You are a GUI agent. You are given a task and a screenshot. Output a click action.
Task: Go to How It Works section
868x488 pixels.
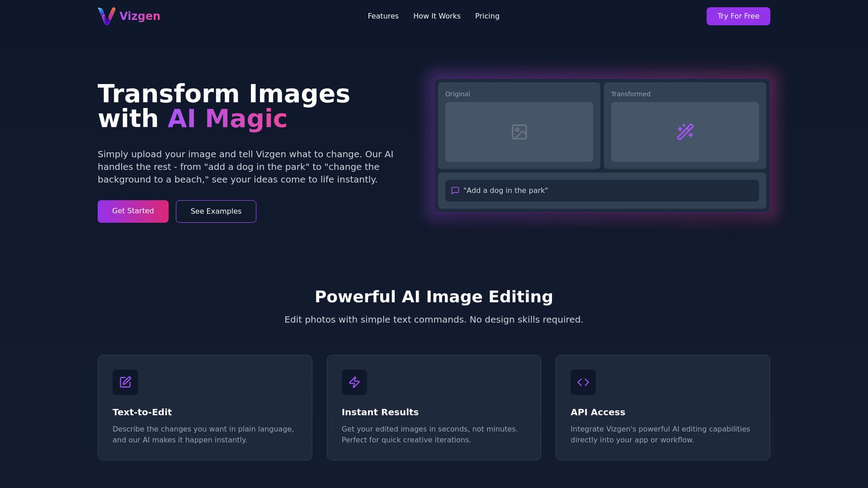tap(437, 16)
